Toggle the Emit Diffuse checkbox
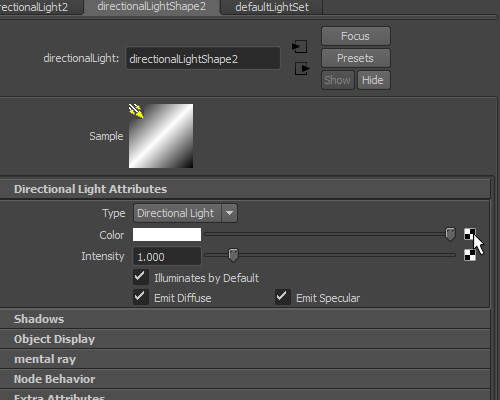500x400 pixels. click(x=141, y=297)
